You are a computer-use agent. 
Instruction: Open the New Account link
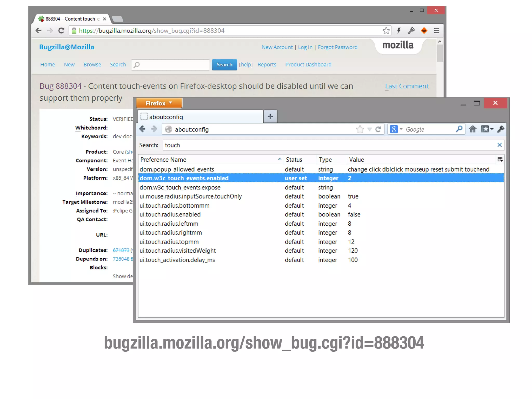click(277, 47)
